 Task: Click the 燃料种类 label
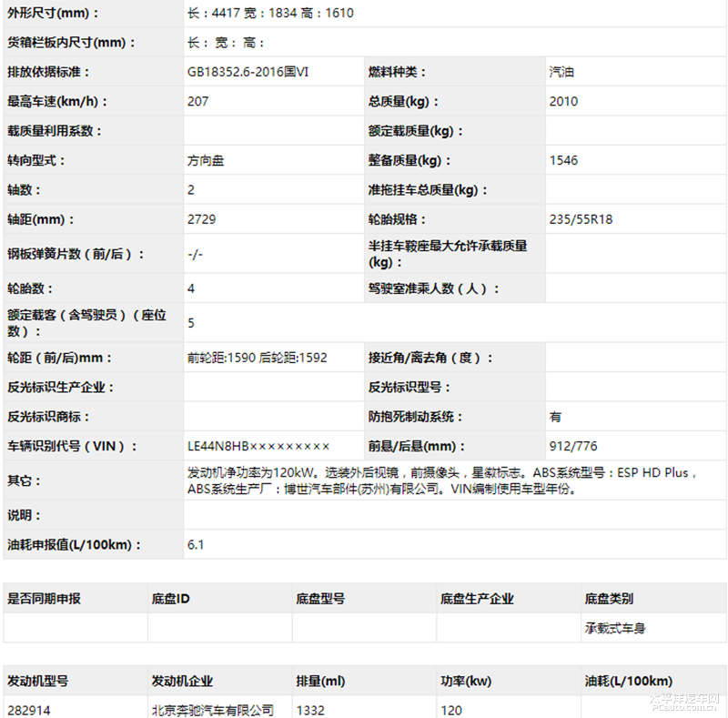(397, 72)
